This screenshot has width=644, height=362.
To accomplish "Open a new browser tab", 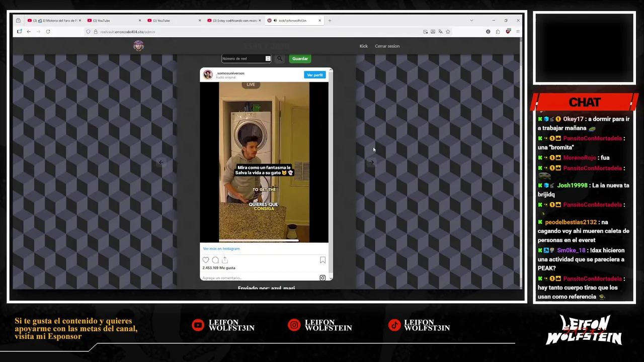I will (330, 21).
